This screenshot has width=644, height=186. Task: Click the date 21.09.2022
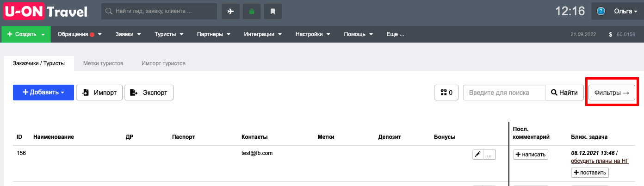point(583,34)
